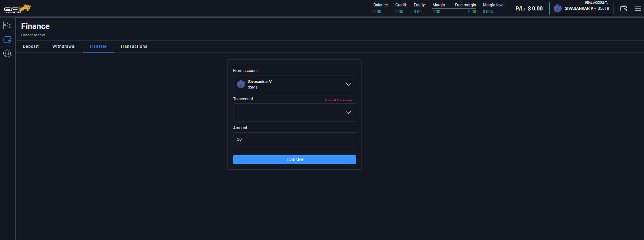The height and width of the screenshot is (240, 644).
Task: Open the Transactions tab
Action: 134,46
